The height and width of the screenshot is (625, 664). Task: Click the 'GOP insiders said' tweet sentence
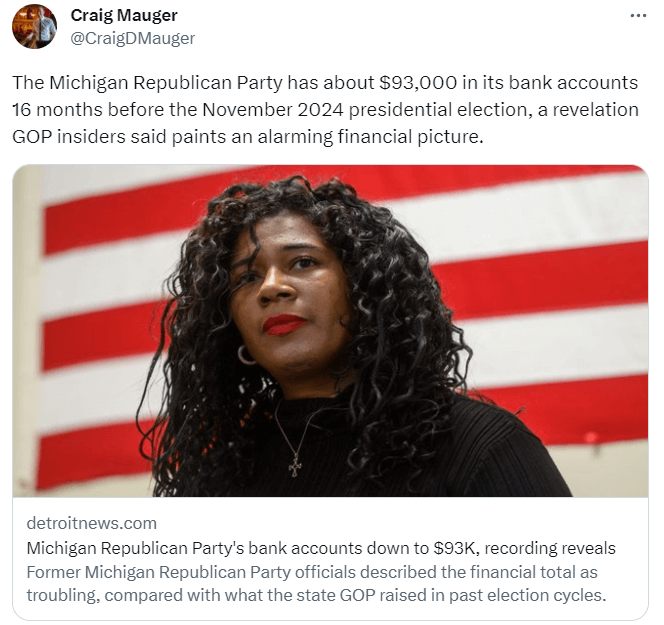pyautogui.click(x=248, y=137)
